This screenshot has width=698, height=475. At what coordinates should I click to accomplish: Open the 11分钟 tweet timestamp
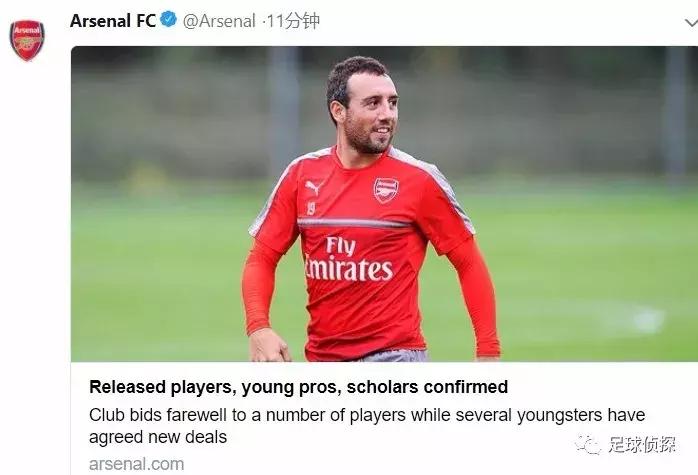click(x=294, y=20)
